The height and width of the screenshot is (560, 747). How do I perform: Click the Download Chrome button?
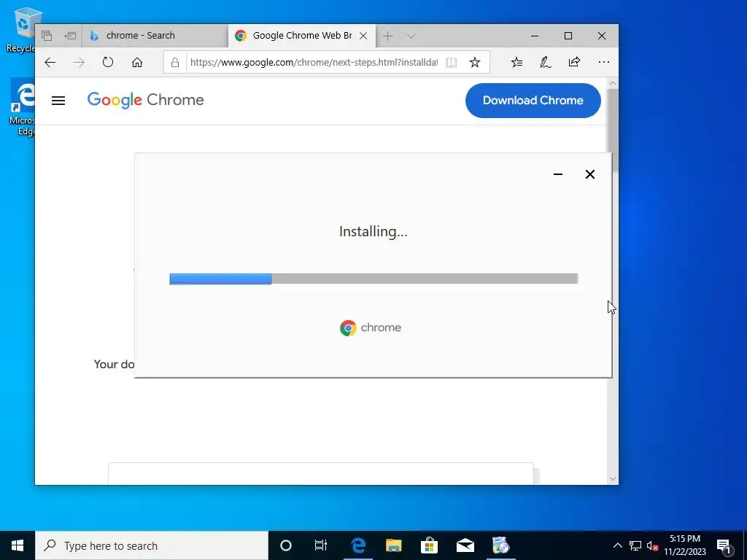[x=533, y=101]
